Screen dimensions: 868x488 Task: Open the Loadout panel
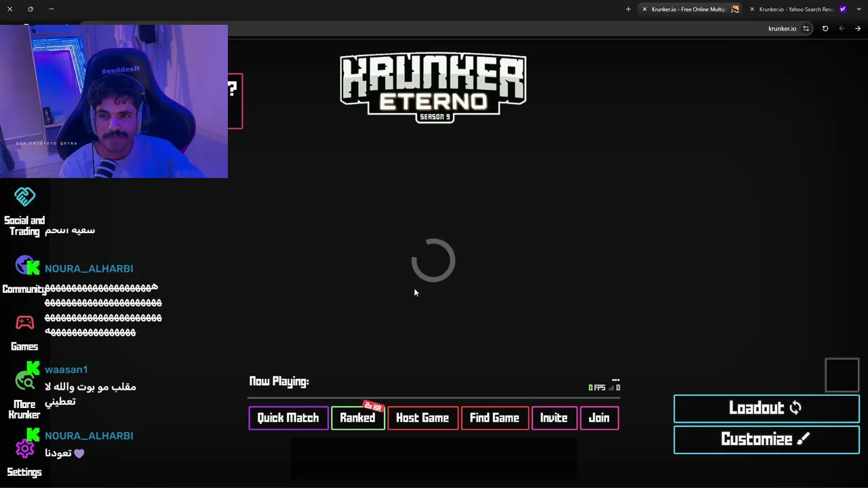point(766,408)
